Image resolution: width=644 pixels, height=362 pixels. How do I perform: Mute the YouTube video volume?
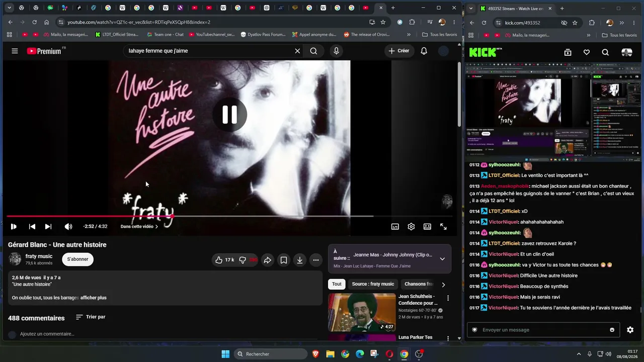(x=68, y=227)
